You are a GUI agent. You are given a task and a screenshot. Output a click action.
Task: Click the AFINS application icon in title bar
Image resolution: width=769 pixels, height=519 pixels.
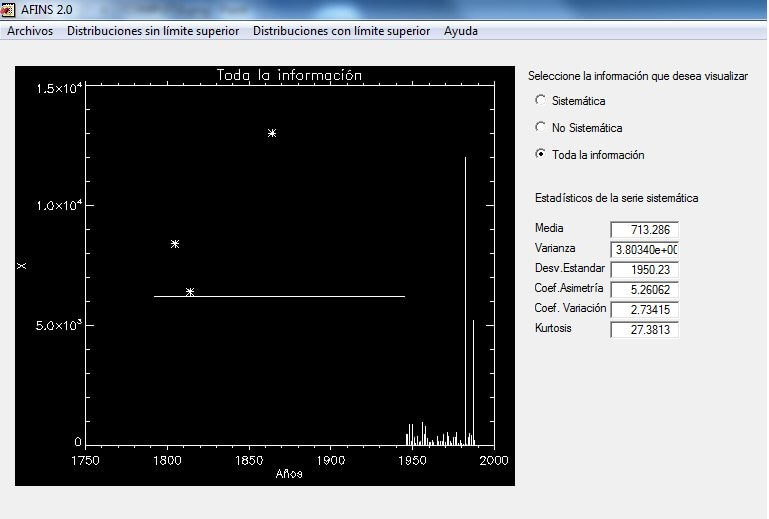[9, 9]
